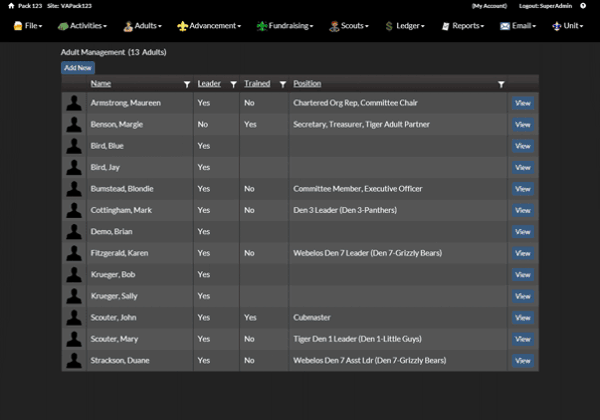Click Krueger, Sally's avatar icon

[74, 296]
